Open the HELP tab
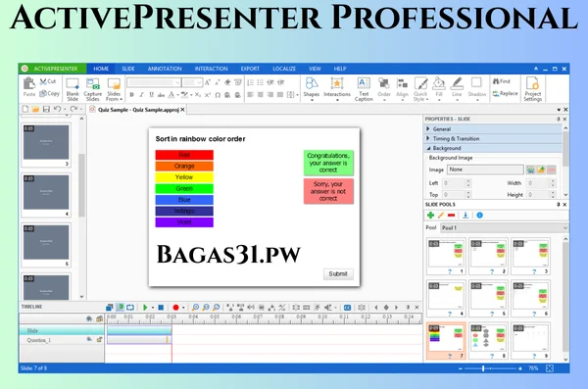The width and height of the screenshot is (588, 389). [x=340, y=69]
